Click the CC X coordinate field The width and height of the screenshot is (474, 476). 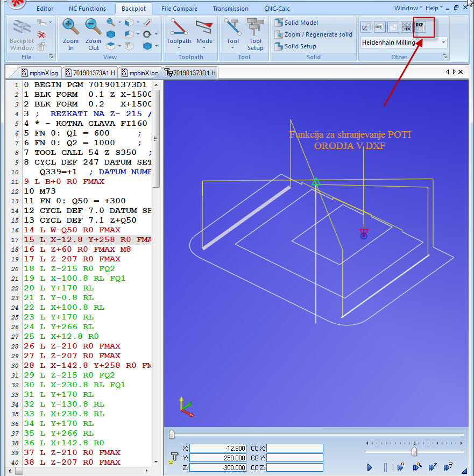click(x=294, y=448)
